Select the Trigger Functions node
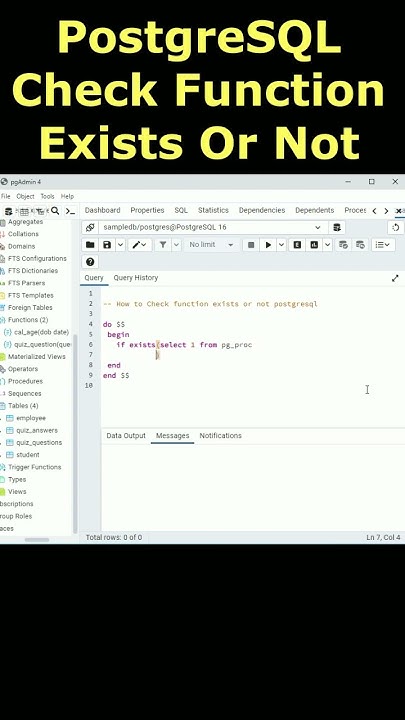This screenshot has width=405, height=720. 34,467
